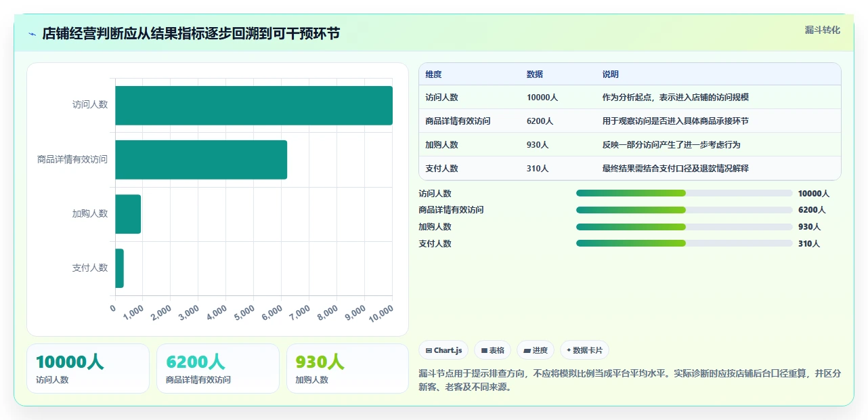Click table cell 930人
This screenshot has height=420, width=868.
coord(538,145)
